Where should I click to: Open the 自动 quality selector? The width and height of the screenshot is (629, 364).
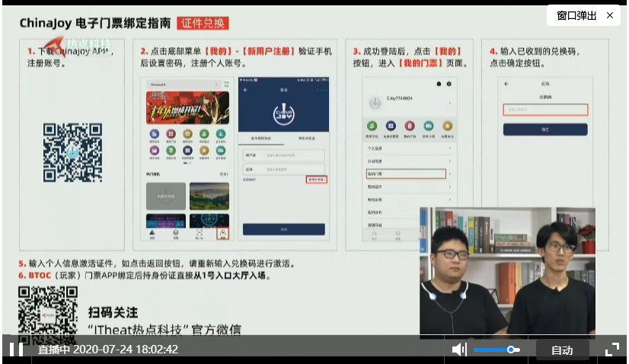(562, 350)
